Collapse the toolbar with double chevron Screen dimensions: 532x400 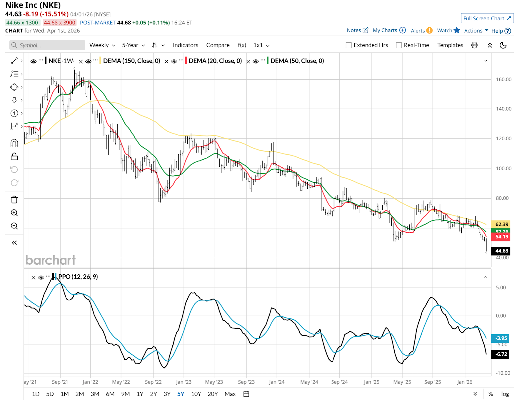click(x=490, y=45)
